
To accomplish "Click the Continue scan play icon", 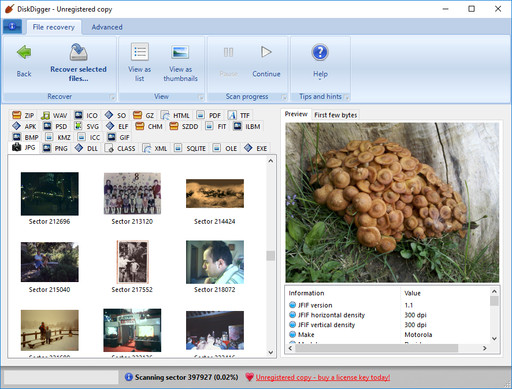I will [x=266, y=52].
